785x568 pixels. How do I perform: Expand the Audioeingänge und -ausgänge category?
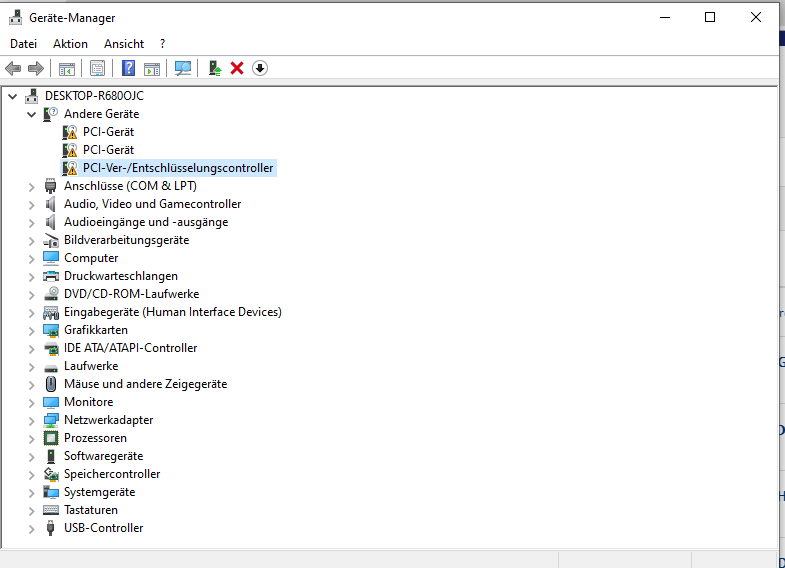coord(32,223)
